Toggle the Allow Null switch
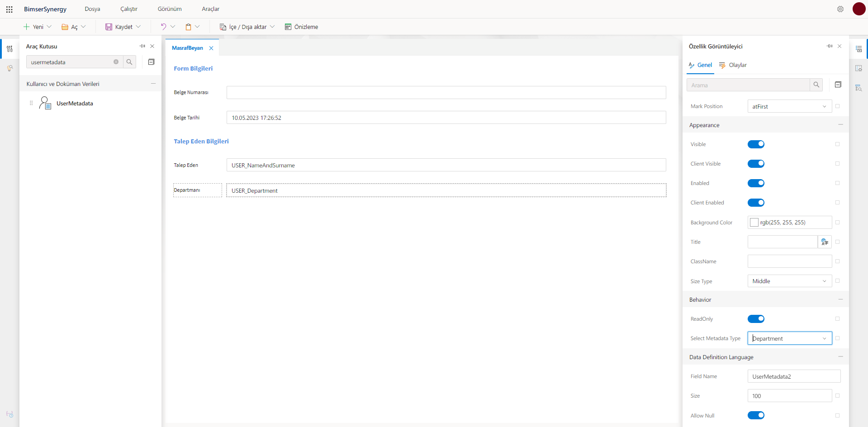This screenshot has width=868, height=427. pyautogui.click(x=756, y=415)
